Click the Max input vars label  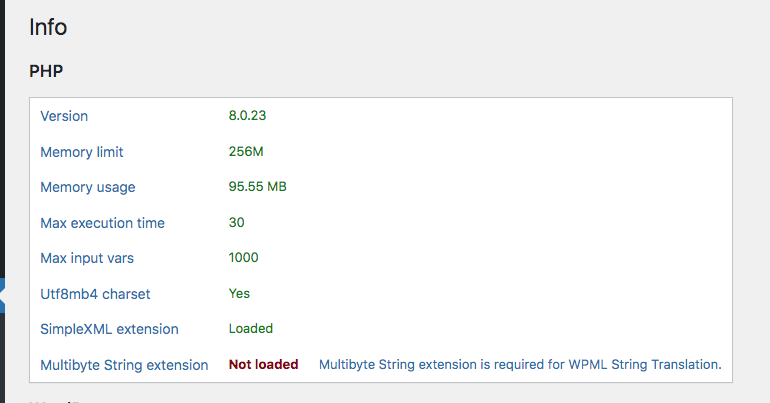(x=87, y=259)
